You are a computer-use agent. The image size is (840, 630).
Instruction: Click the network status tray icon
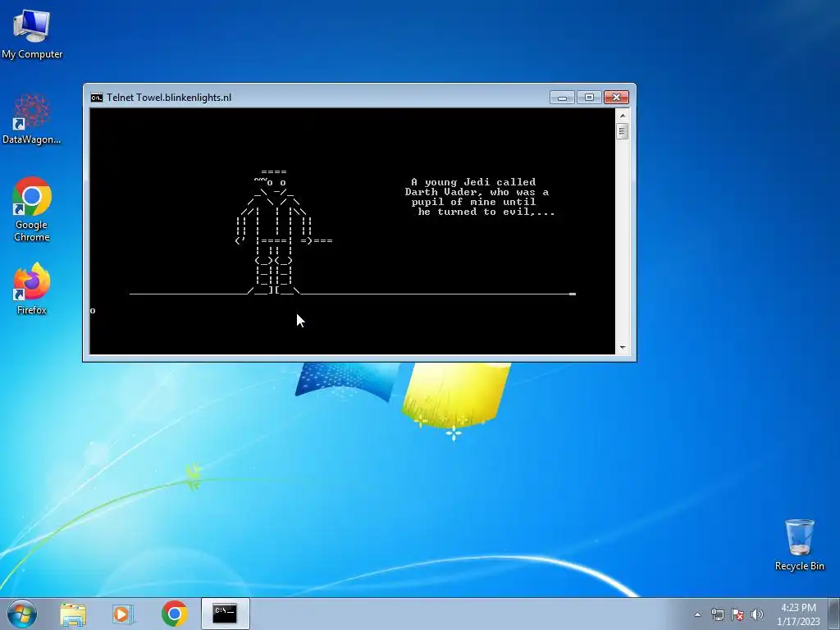pos(717,614)
